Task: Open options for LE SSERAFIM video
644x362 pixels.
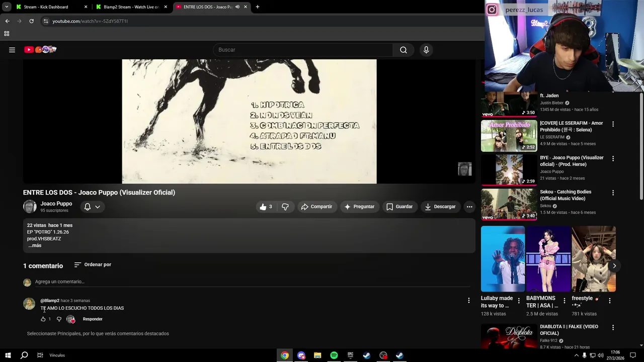Action: point(613,124)
